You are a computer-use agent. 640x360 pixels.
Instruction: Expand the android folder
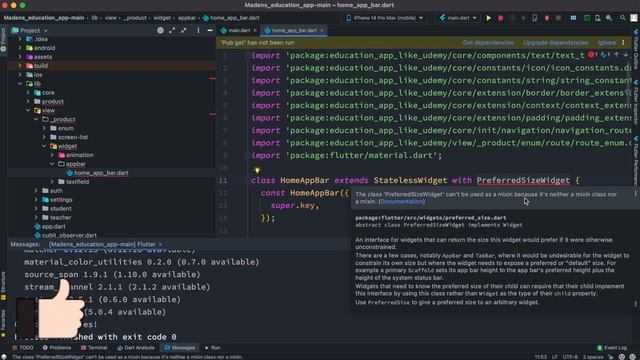(20, 48)
